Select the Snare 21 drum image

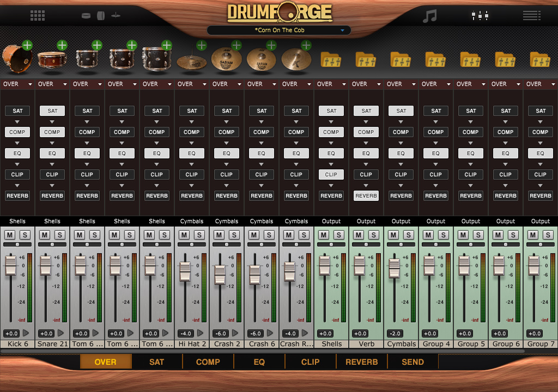point(52,60)
